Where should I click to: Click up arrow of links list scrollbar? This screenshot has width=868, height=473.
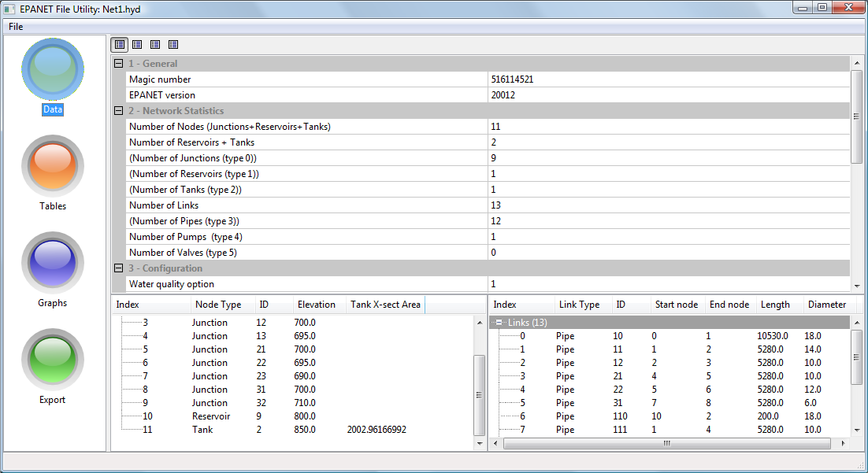pos(857,323)
